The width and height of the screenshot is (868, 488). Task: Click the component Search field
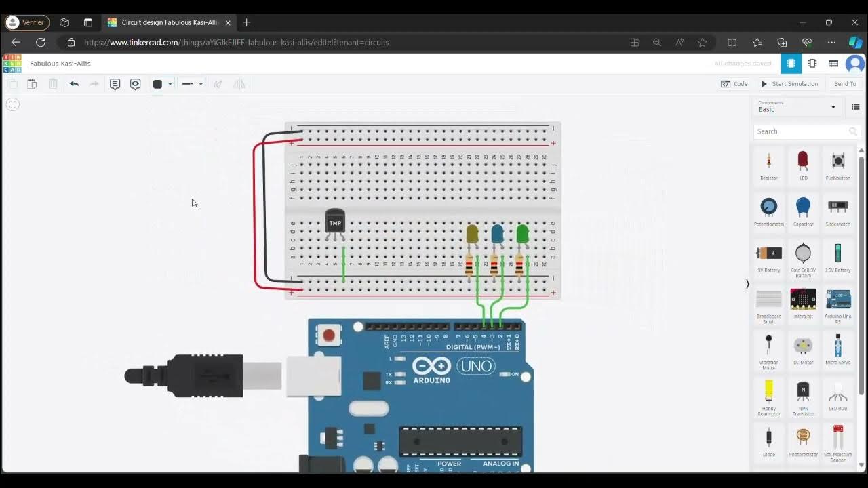tap(807, 131)
